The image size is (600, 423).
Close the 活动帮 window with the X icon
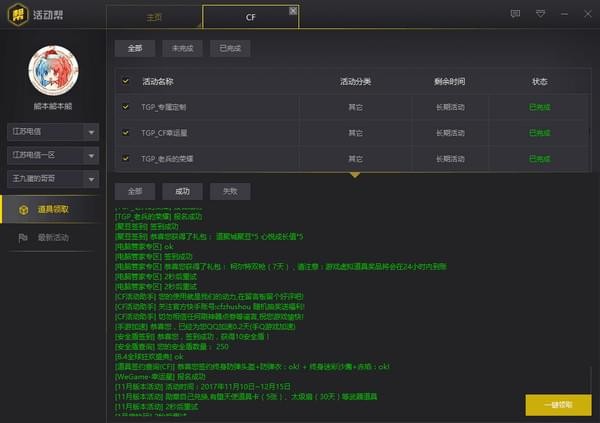point(588,14)
